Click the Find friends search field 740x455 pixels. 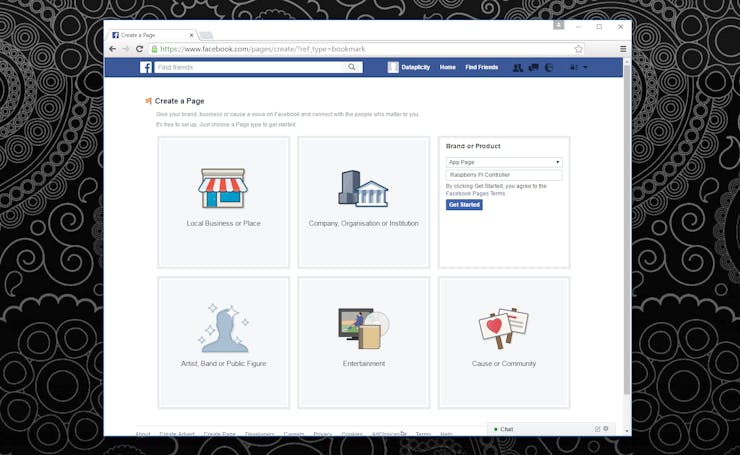point(250,67)
